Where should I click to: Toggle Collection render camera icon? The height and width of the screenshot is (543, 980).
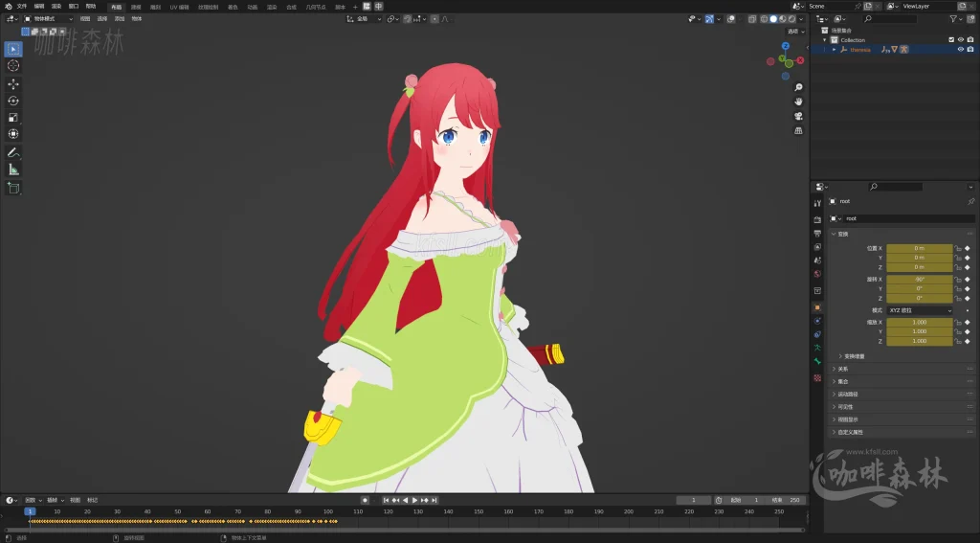[970, 39]
